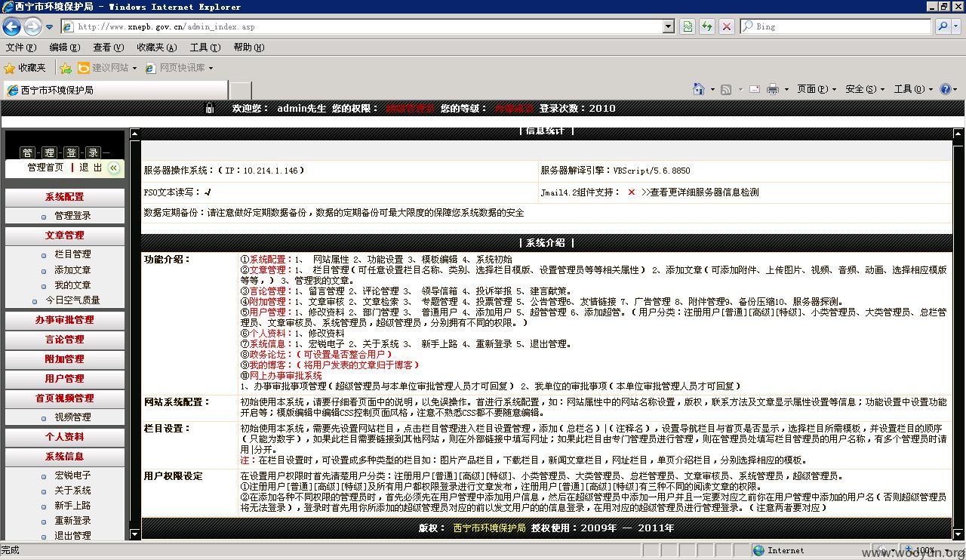The width and height of the screenshot is (966, 560).
Task: Expand the 系统信息 section
Action: (64, 457)
